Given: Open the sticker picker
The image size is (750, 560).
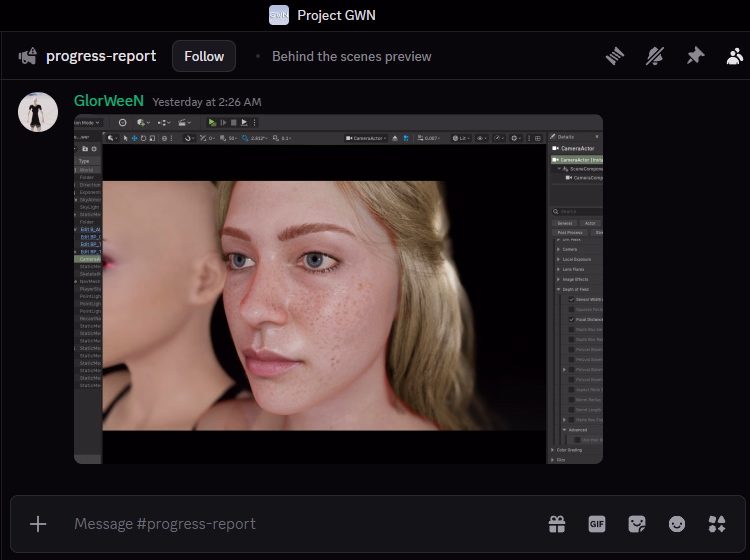Looking at the screenshot, I should pos(637,524).
